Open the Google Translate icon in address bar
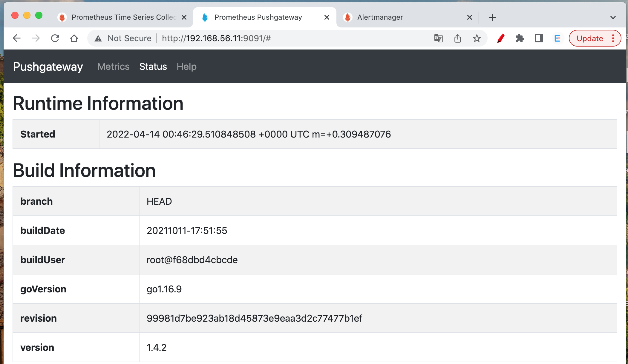The height and width of the screenshot is (364, 628). point(438,38)
